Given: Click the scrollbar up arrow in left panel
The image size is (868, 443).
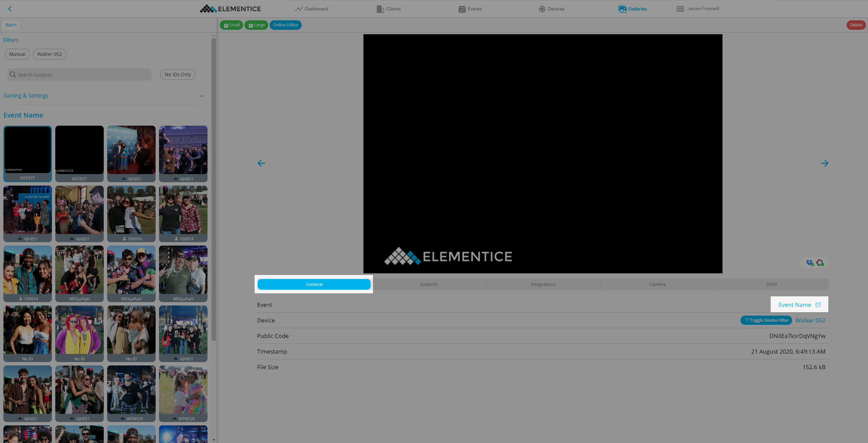Looking at the screenshot, I should 214,35.
